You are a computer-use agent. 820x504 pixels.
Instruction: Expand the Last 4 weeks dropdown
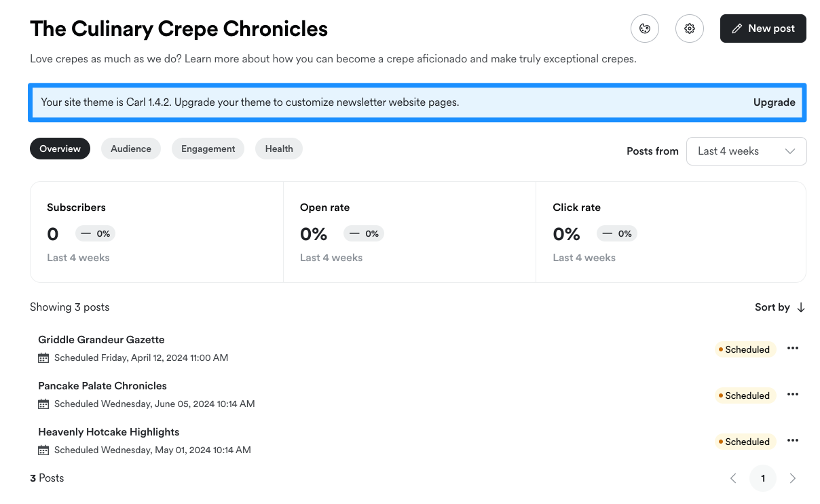[x=746, y=151]
